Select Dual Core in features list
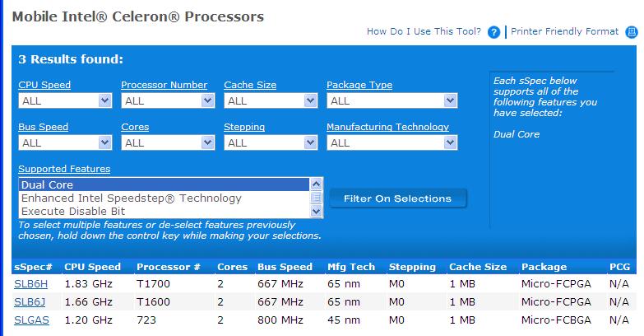The image size is (644, 336). point(164,184)
